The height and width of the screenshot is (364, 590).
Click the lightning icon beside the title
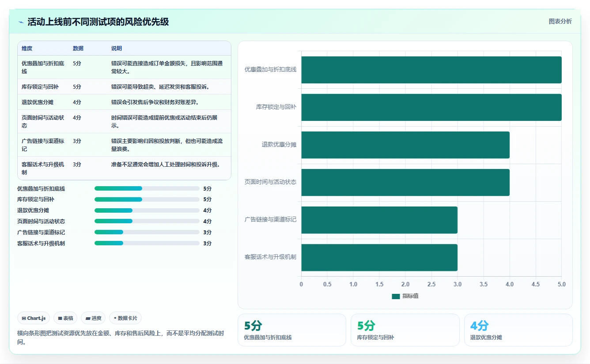point(21,22)
